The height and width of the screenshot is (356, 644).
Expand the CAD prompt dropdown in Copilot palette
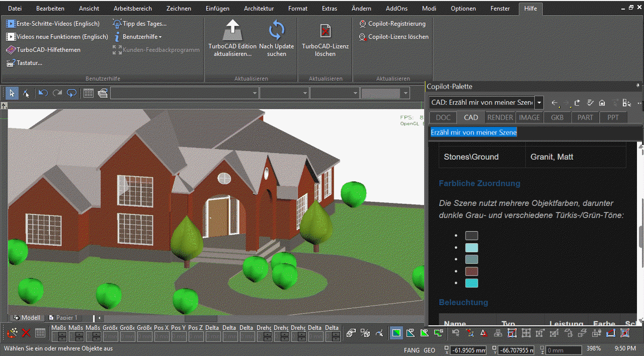(x=539, y=103)
